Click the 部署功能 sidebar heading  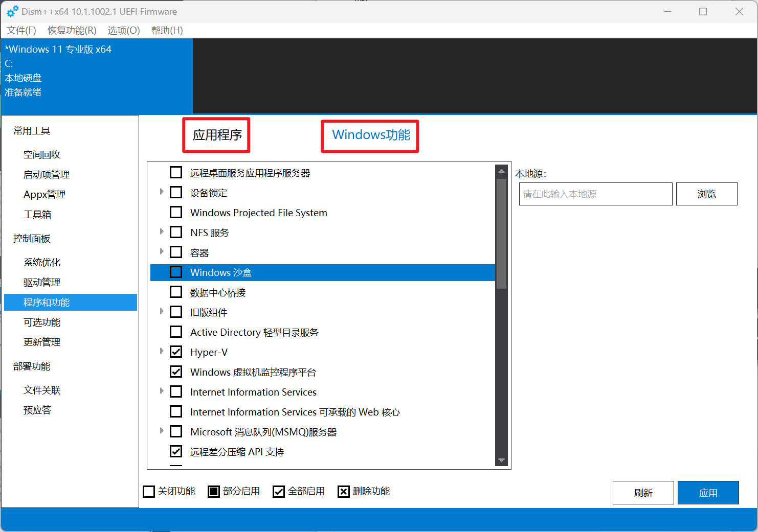click(x=32, y=366)
